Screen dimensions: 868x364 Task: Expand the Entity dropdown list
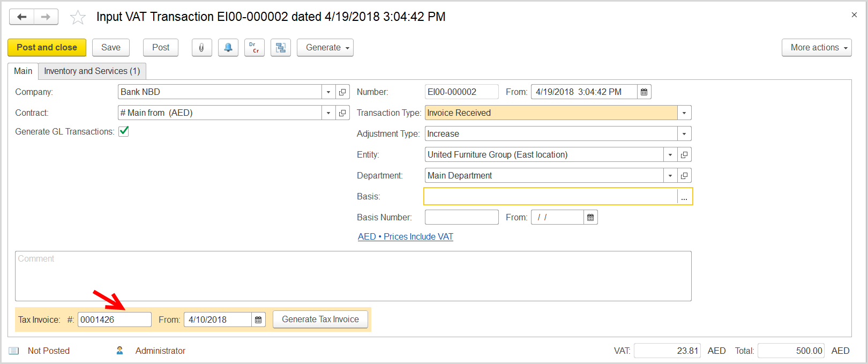(670, 154)
